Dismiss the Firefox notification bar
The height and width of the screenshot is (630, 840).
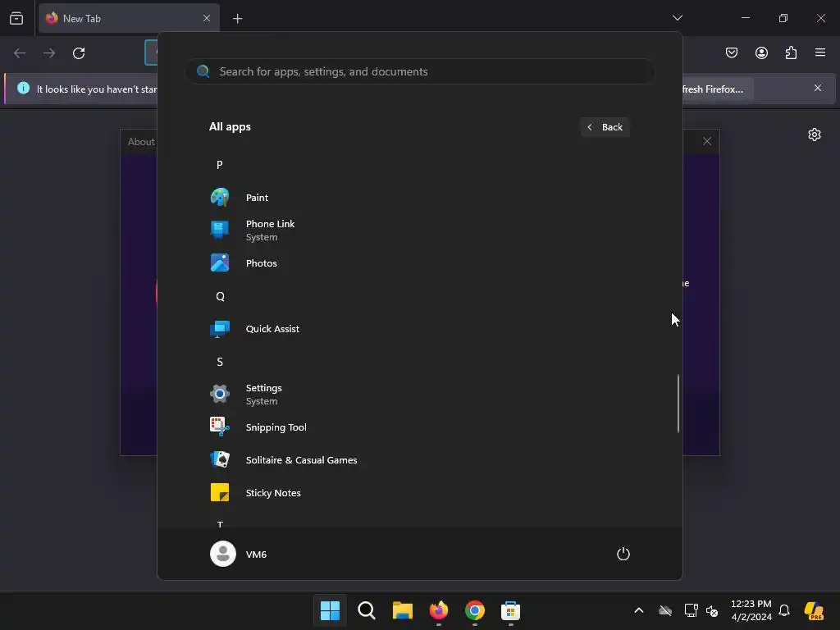pyautogui.click(x=818, y=88)
